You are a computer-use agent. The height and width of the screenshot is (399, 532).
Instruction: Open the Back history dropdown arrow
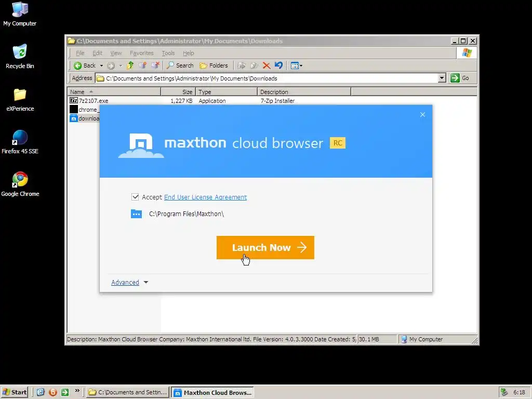click(101, 65)
